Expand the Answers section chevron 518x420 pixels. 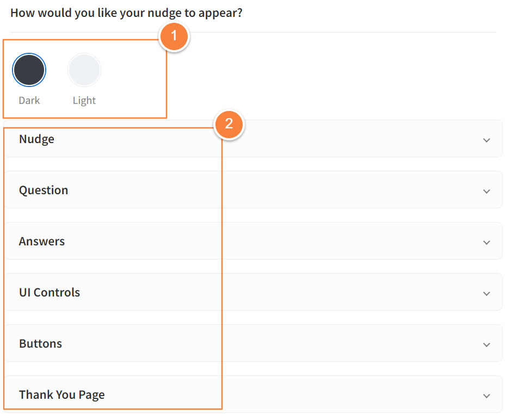(x=486, y=243)
